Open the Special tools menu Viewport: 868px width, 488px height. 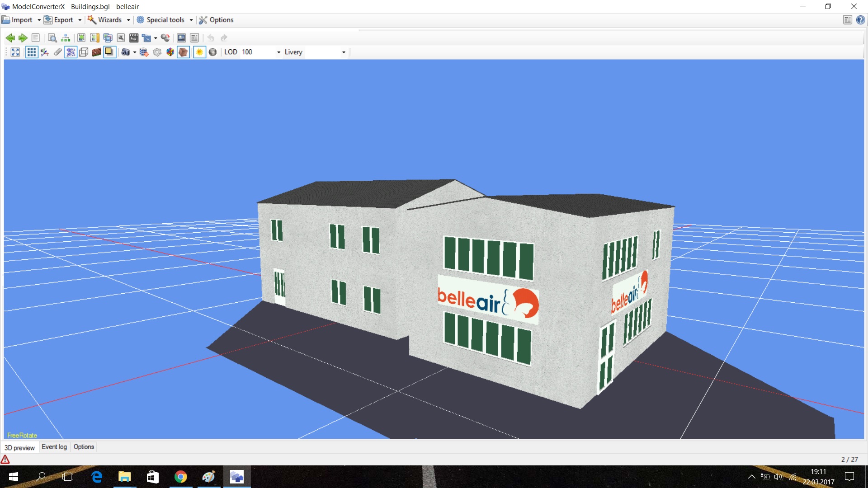pos(165,20)
